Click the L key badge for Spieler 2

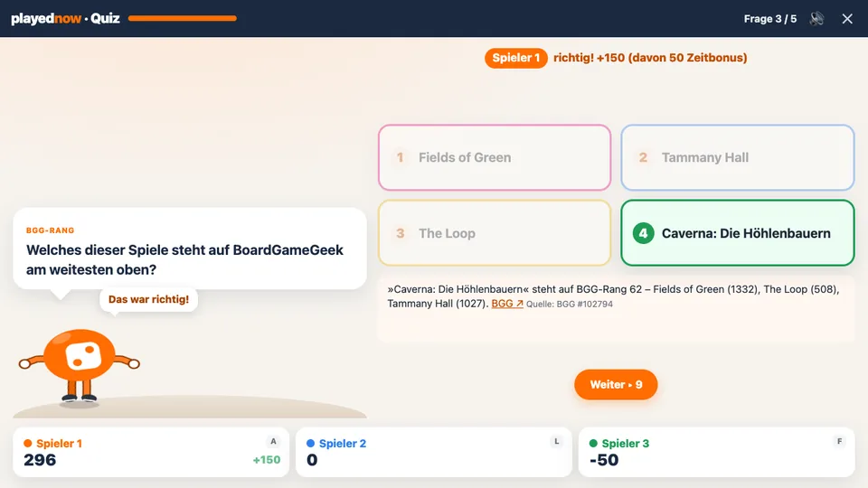[x=556, y=442]
